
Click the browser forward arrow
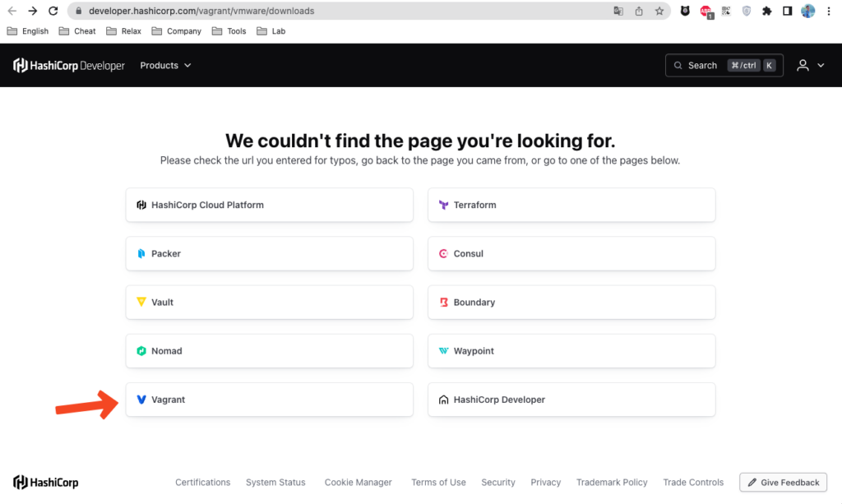pos(32,11)
